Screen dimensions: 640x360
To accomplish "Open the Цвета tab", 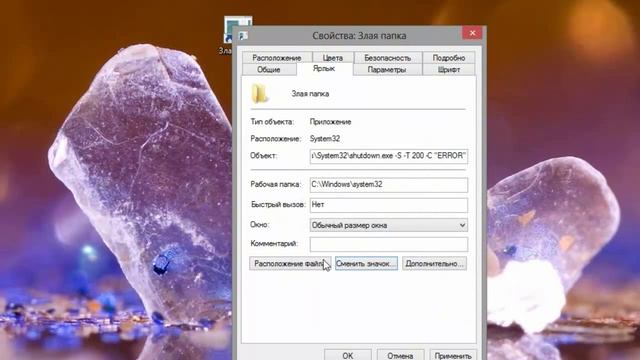I will pos(333,58).
